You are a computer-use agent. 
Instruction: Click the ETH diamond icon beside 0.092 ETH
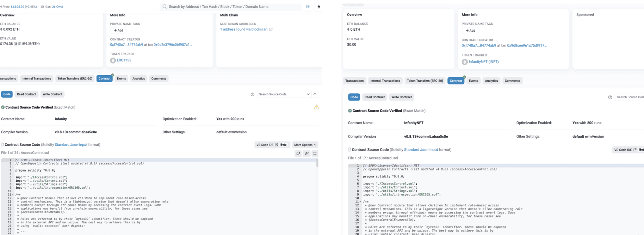[1, 29]
